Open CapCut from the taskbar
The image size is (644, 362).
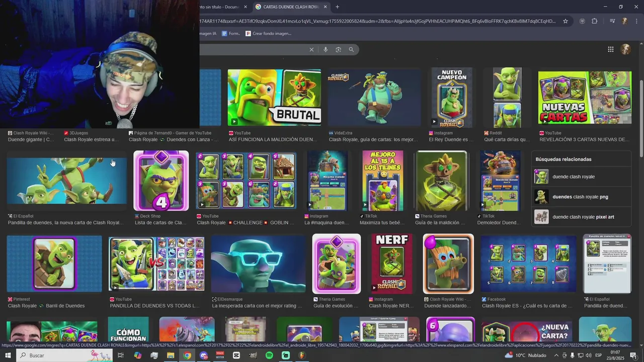tap(236, 355)
